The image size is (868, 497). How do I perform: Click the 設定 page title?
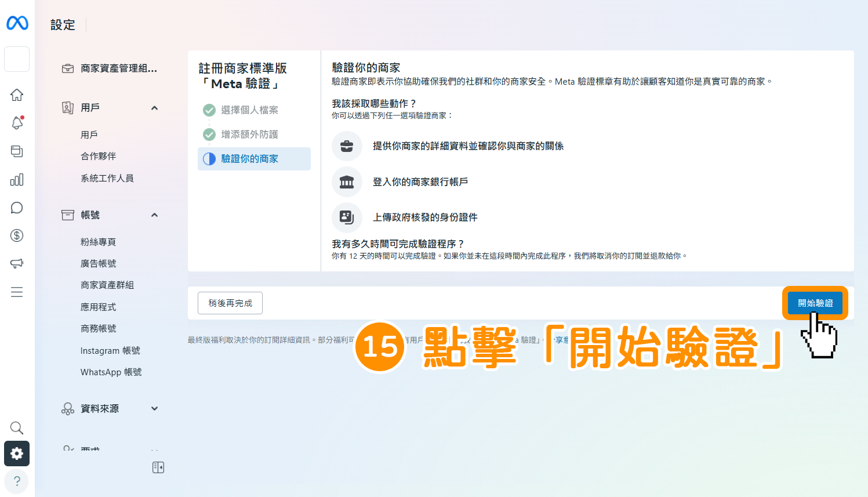pyautogui.click(x=63, y=25)
